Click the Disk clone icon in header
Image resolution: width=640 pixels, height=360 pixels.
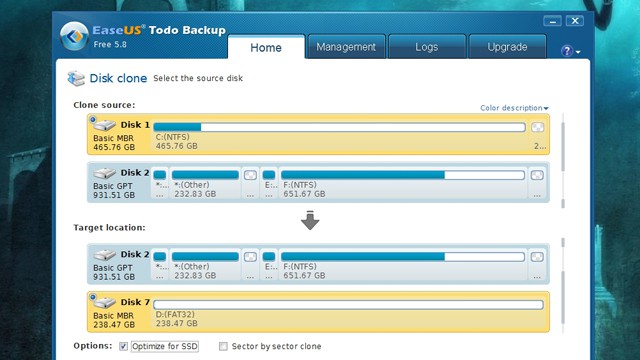click(76, 78)
